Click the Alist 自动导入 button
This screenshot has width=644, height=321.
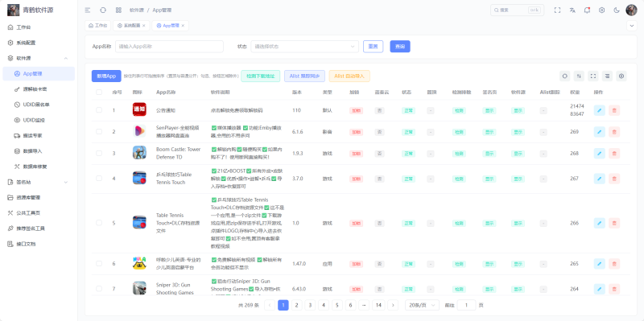tap(349, 76)
